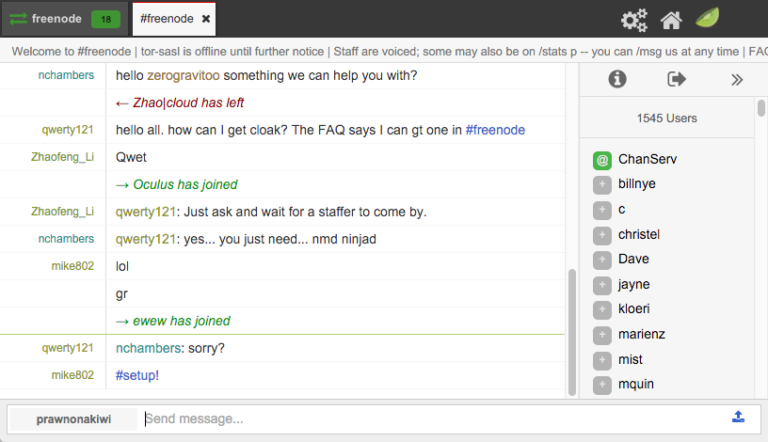Click the ChanServ operator badge icon
The height and width of the screenshot is (442, 768).
click(x=602, y=160)
